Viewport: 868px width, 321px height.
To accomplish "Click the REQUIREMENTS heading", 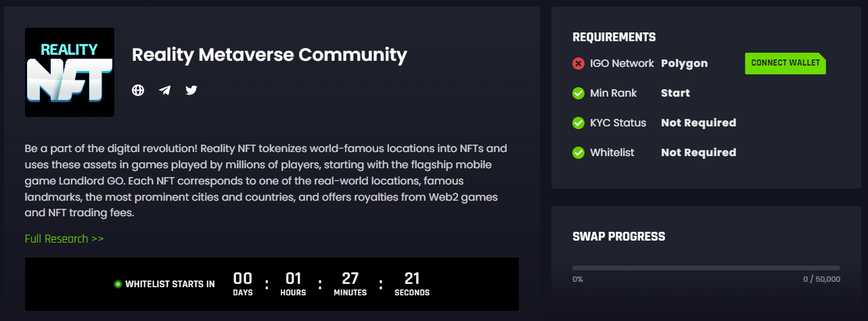I will tap(614, 37).
